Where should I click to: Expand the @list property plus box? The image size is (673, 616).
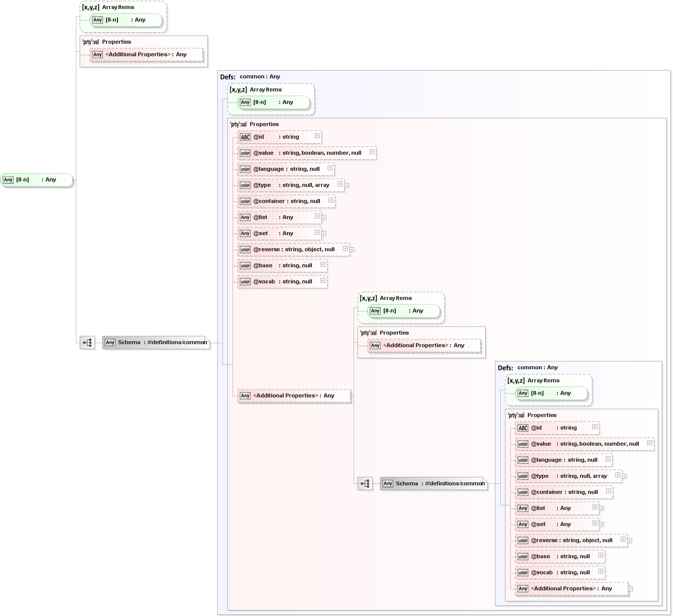click(x=317, y=217)
